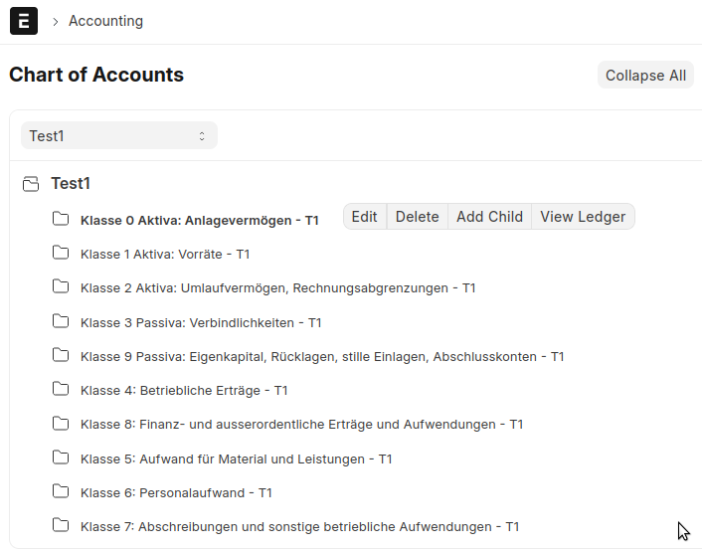702x550 pixels.
Task: Click folder icon beside Klasse 0 Anlagevermögen
Action: point(61,219)
